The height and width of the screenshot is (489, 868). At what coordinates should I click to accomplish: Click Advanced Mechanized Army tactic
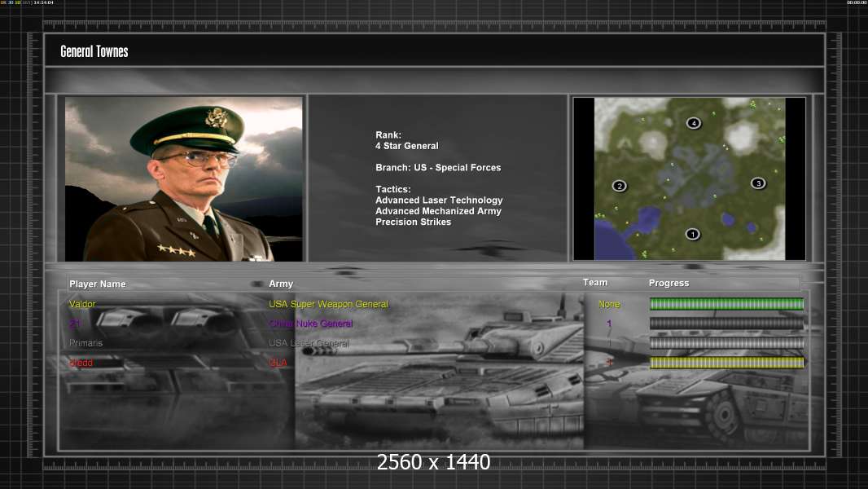pyautogui.click(x=438, y=211)
